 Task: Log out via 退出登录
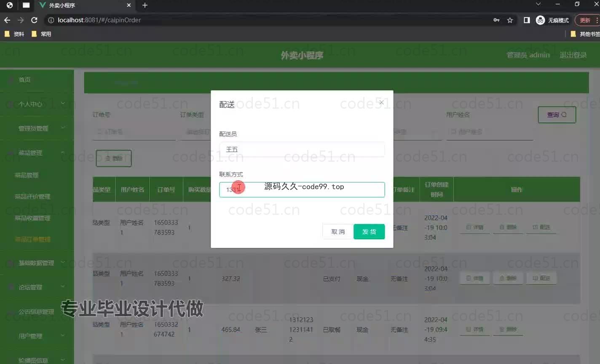[x=573, y=55]
